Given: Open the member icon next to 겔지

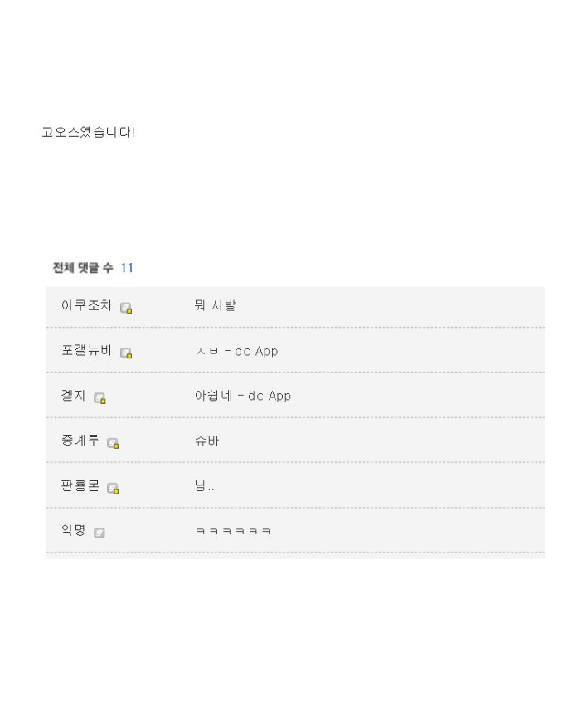Looking at the screenshot, I should (x=100, y=398).
